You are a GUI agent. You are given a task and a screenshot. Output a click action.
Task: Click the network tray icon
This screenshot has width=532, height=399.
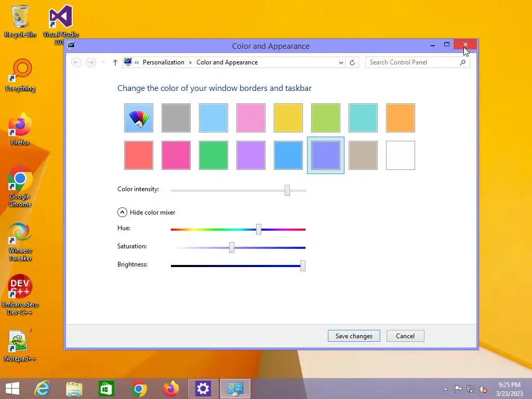[x=471, y=389]
